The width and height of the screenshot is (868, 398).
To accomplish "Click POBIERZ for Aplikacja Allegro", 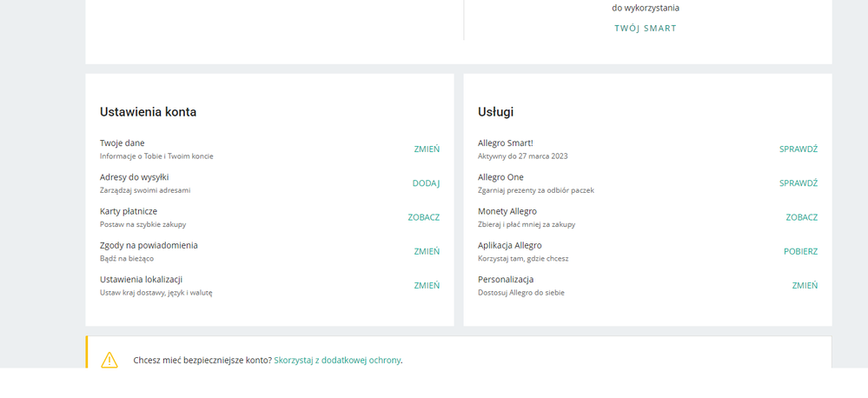I will pos(800,251).
